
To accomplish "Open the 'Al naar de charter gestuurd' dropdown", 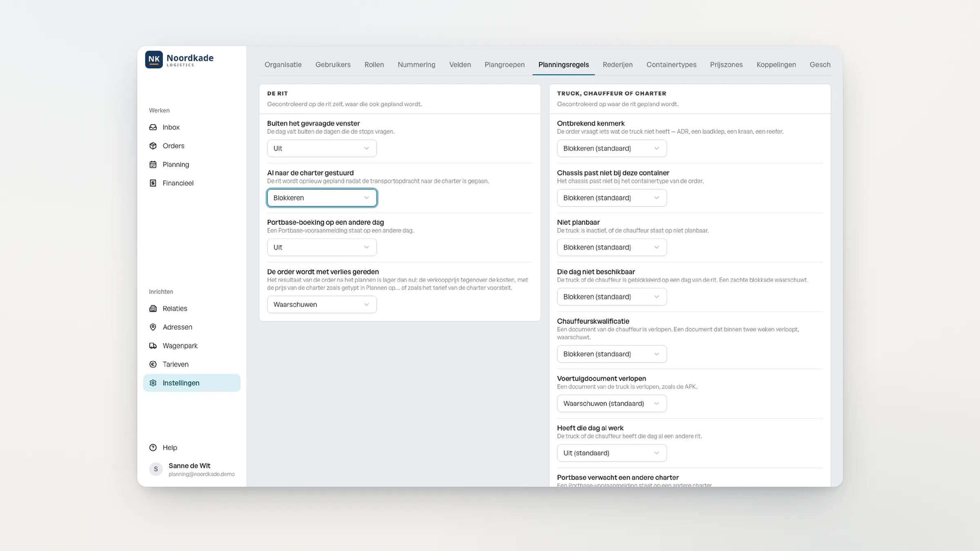I will (322, 198).
